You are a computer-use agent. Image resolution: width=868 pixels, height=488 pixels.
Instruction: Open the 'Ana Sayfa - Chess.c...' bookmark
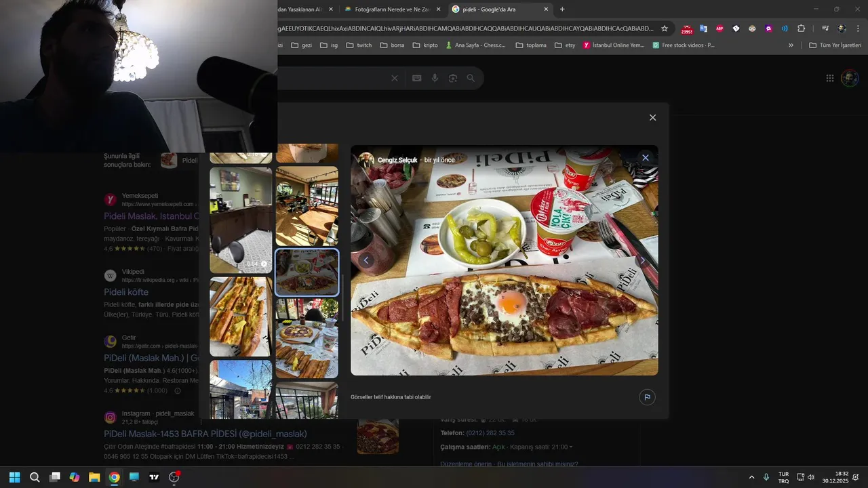tap(475, 45)
